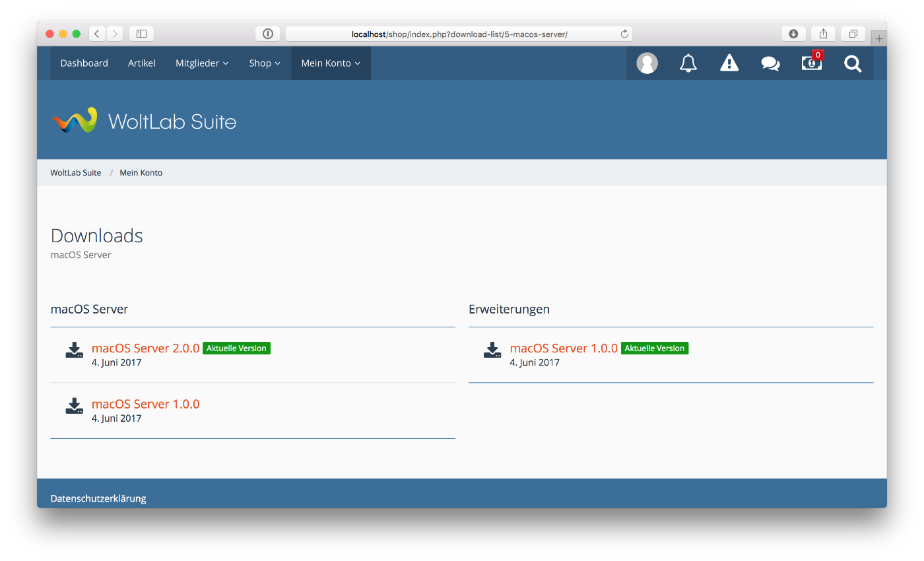Screen dimensions: 924x561
Task: Expand the Shop dropdown menu
Action: click(265, 63)
